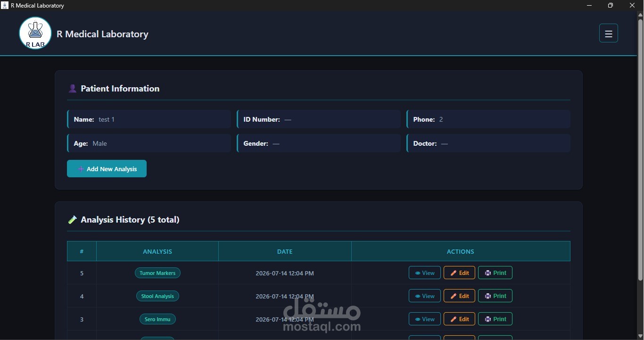Open the hamburger menu button
Screen dimensions: 644x340
pyautogui.click(x=608, y=33)
